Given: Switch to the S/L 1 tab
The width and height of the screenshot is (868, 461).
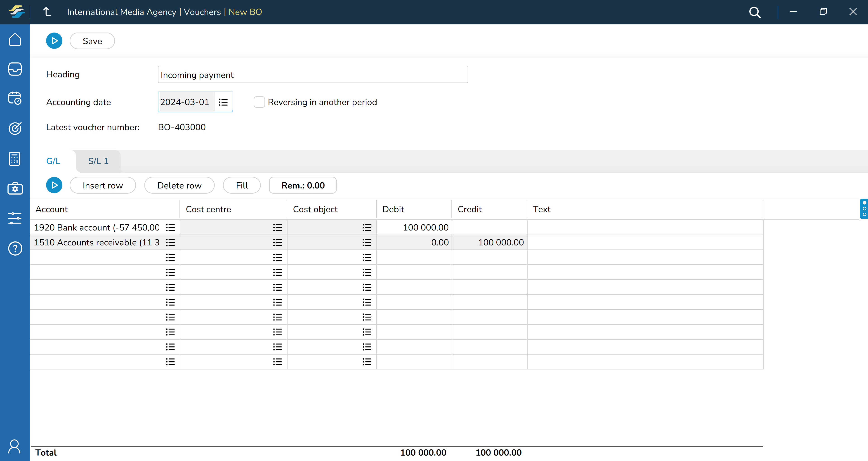Looking at the screenshot, I should (98, 161).
